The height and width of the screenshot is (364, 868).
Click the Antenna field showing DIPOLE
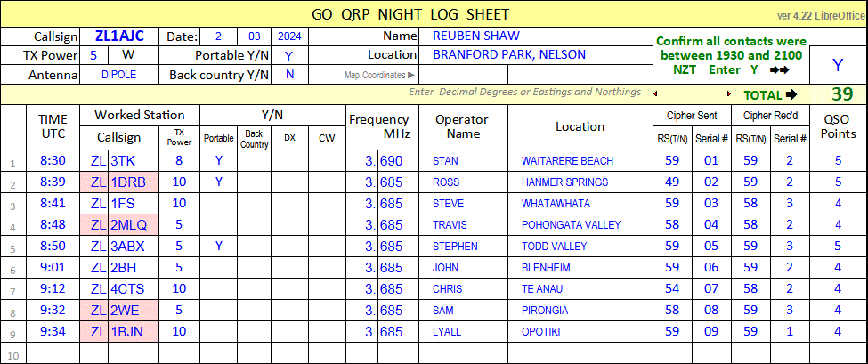118,75
